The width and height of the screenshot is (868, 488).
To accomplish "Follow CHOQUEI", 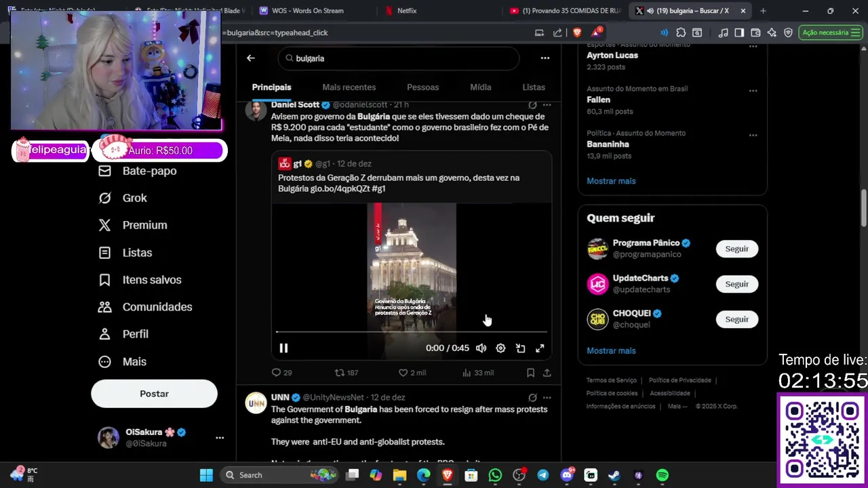I will 736,319.
